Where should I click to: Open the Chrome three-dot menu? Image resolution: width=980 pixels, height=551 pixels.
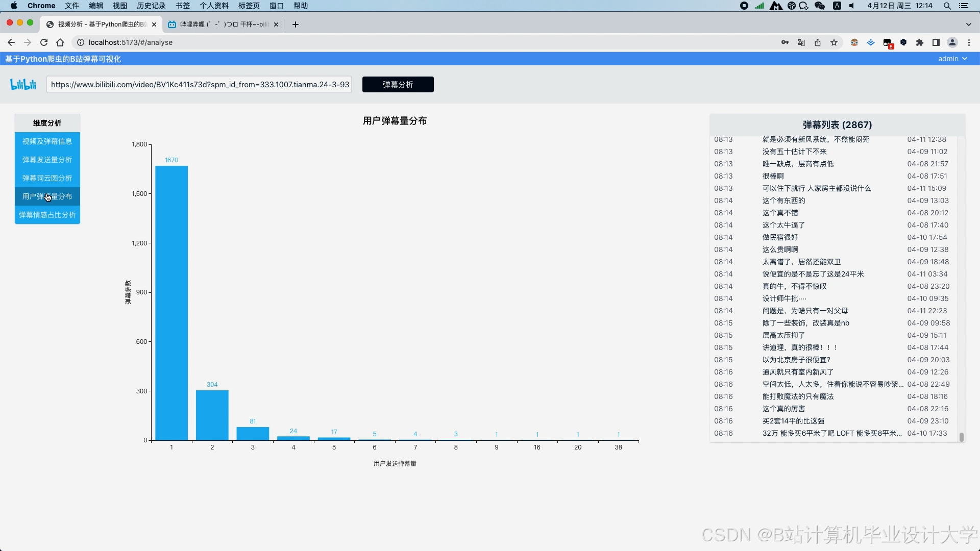tap(969, 42)
